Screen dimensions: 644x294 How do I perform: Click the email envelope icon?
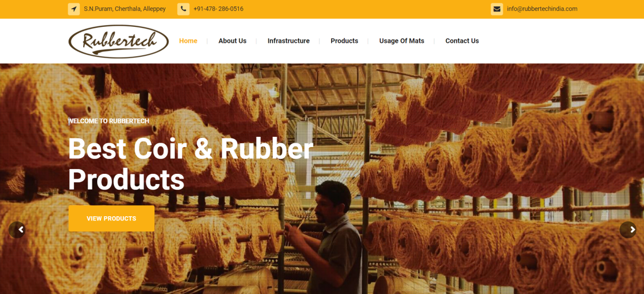497,9
